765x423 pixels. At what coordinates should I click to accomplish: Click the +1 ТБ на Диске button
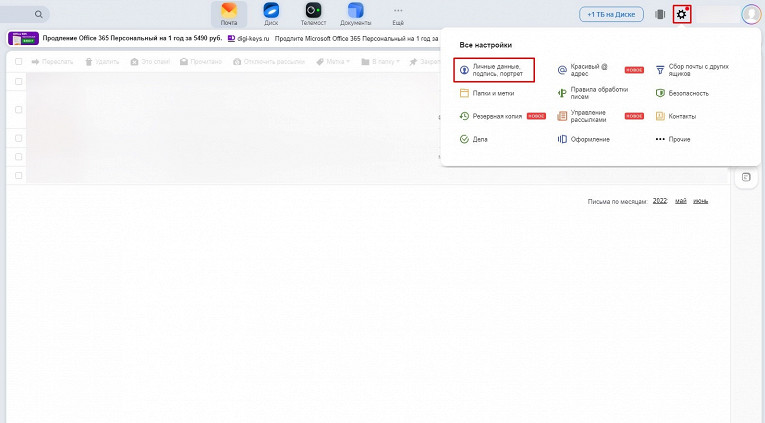click(x=611, y=14)
